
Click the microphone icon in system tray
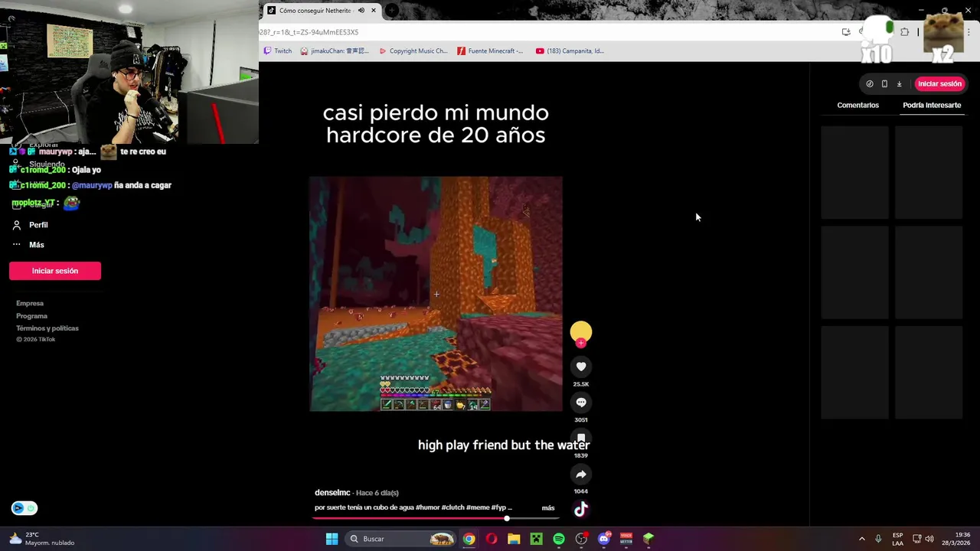878,539
